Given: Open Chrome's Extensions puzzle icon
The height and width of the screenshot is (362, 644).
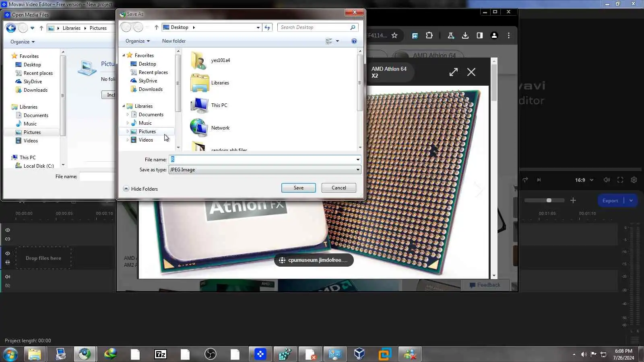Looking at the screenshot, I should click(x=429, y=35).
